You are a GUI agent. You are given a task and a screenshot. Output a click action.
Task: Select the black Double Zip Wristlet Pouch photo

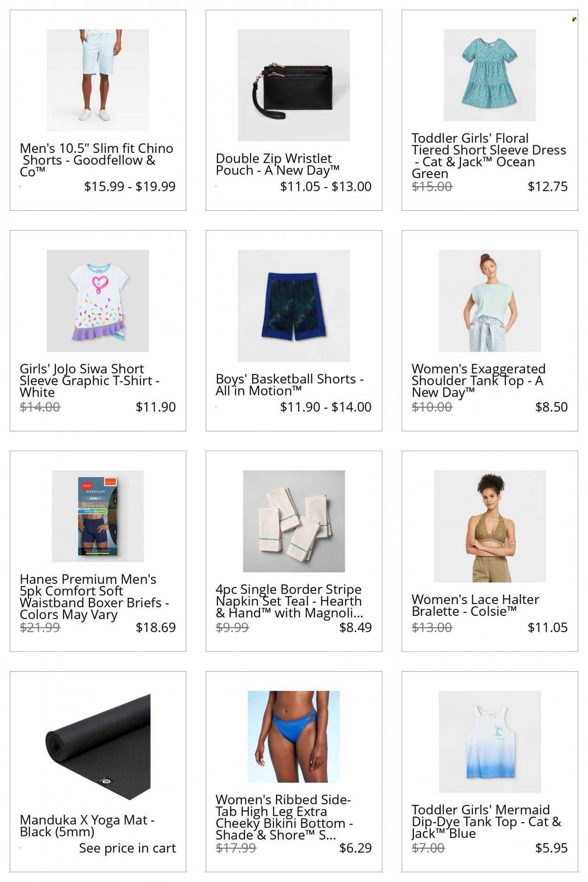pos(294,85)
